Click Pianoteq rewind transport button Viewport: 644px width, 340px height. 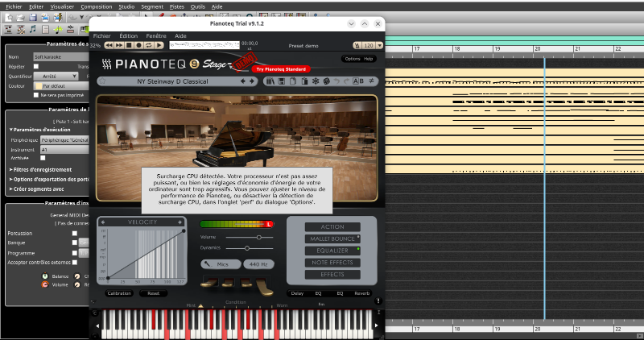109,45
